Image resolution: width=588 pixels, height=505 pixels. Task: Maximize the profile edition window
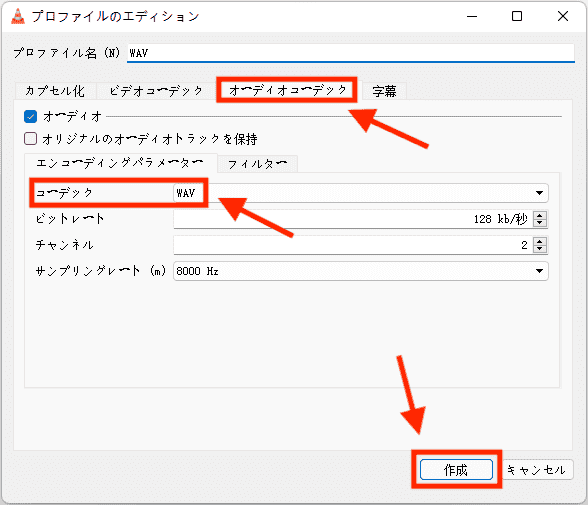517,16
